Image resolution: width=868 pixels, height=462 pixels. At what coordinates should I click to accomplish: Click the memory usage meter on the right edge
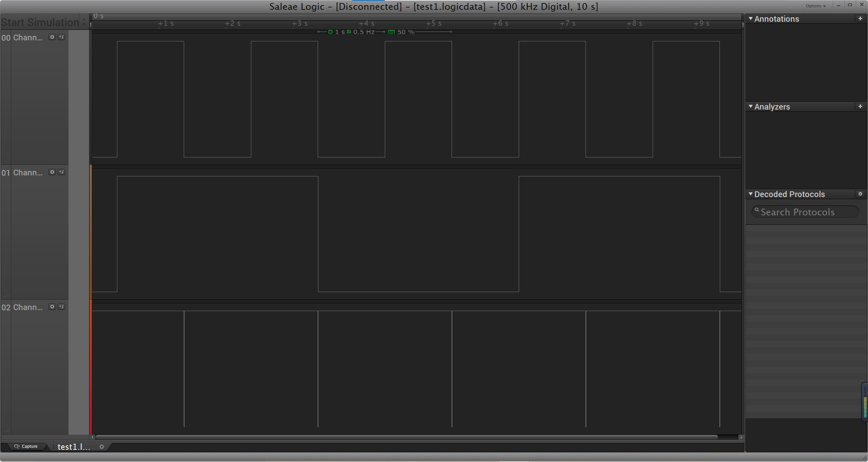pos(865,402)
